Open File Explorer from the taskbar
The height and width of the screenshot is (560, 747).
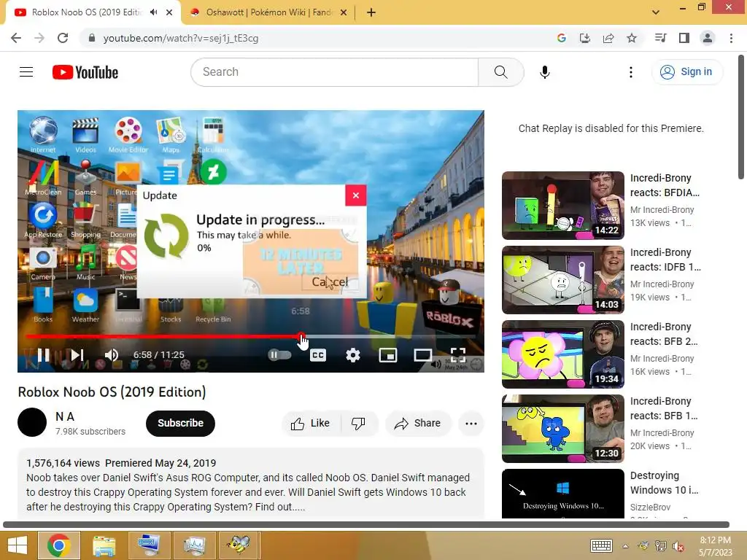[104, 545]
